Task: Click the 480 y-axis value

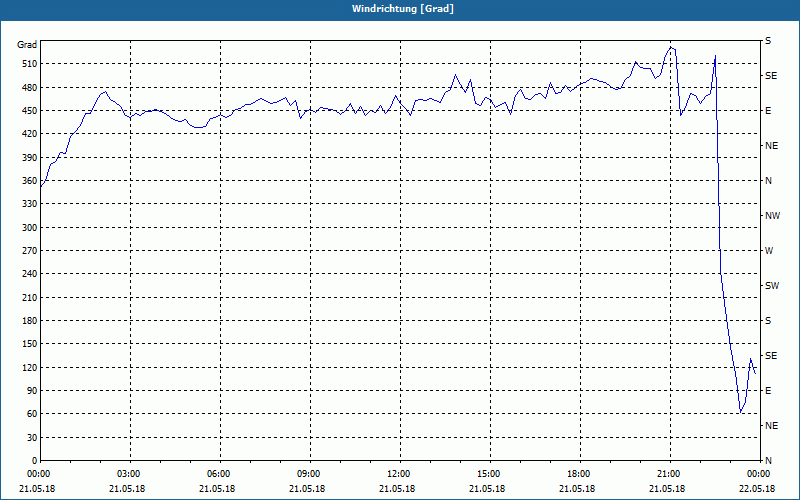Action: pyautogui.click(x=30, y=87)
